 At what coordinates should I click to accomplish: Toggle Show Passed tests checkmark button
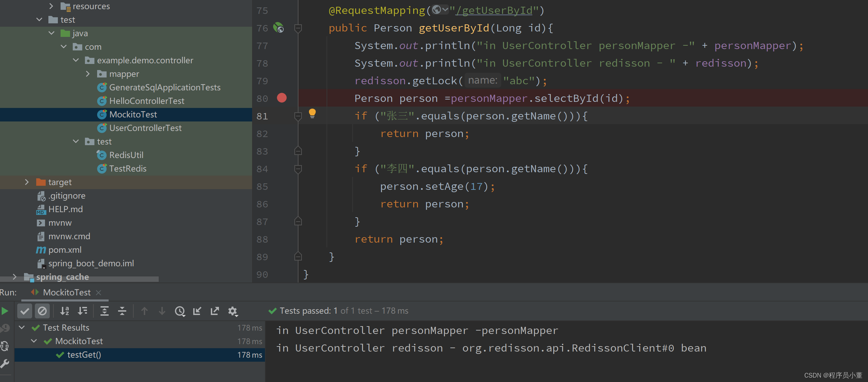(x=25, y=311)
